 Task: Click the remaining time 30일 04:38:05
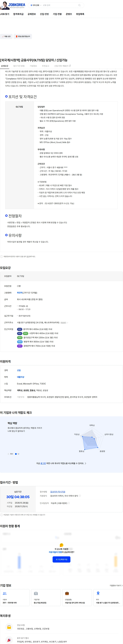[18, 497]
